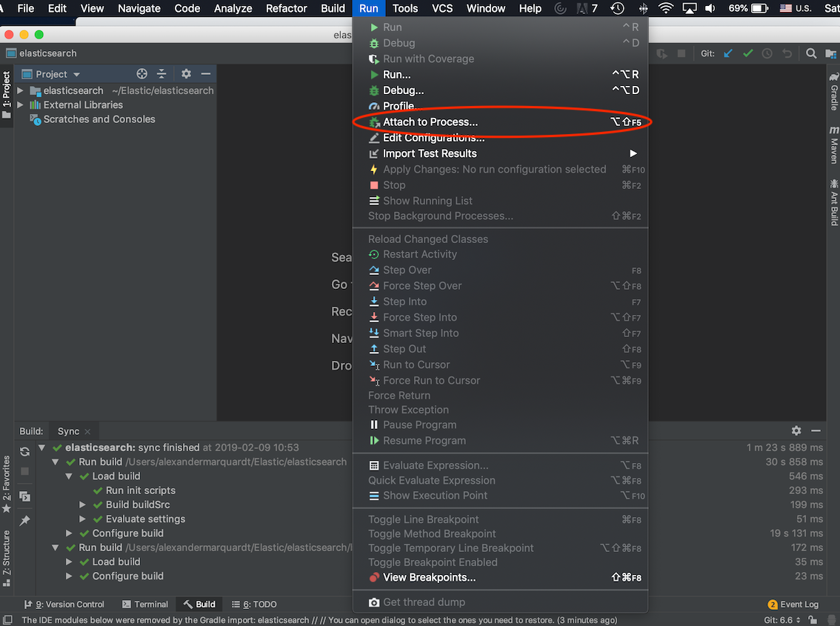Collapse all in Project panel header
Viewport: 840px width, 626px height.
161,74
